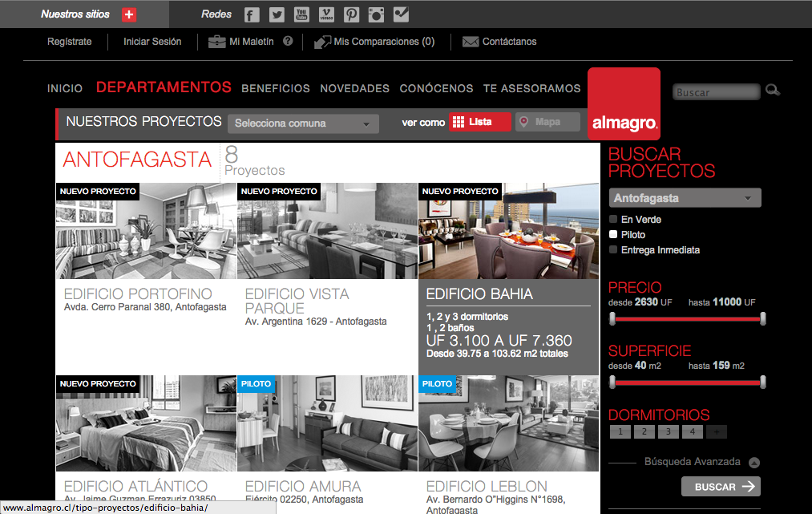Viewport: 812px width, 514px height.
Task: Open the Edificio Portofino title link
Action: click(138, 293)
